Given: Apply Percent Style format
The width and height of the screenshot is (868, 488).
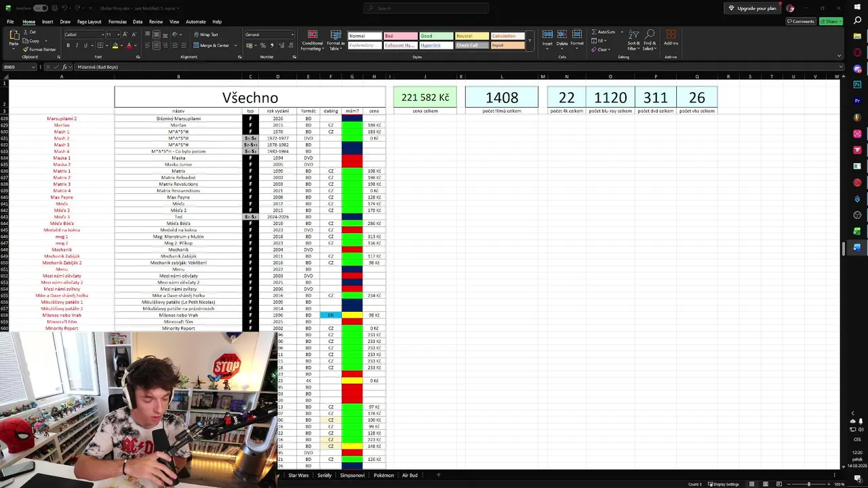Looking at the screenshot, I should [x=262, y=45].
